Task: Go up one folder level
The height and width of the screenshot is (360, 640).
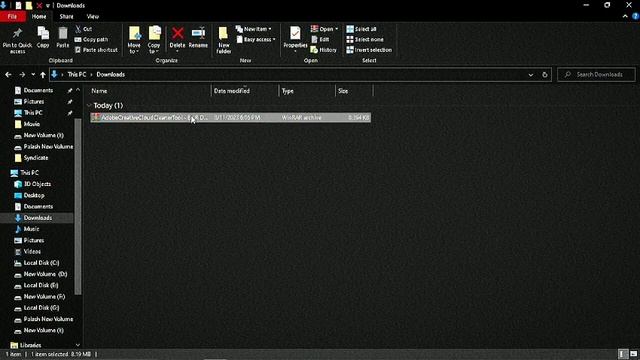Action: click(43, 75)
